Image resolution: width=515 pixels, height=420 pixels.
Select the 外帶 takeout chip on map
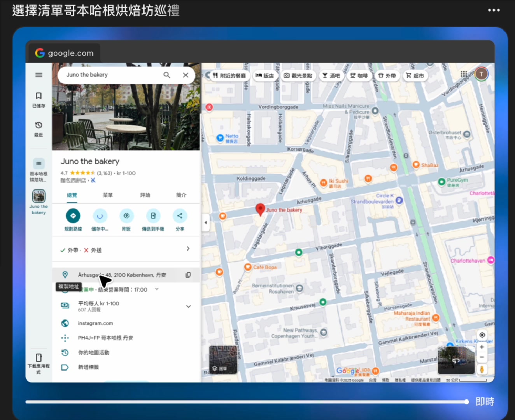tap(387, 75)
